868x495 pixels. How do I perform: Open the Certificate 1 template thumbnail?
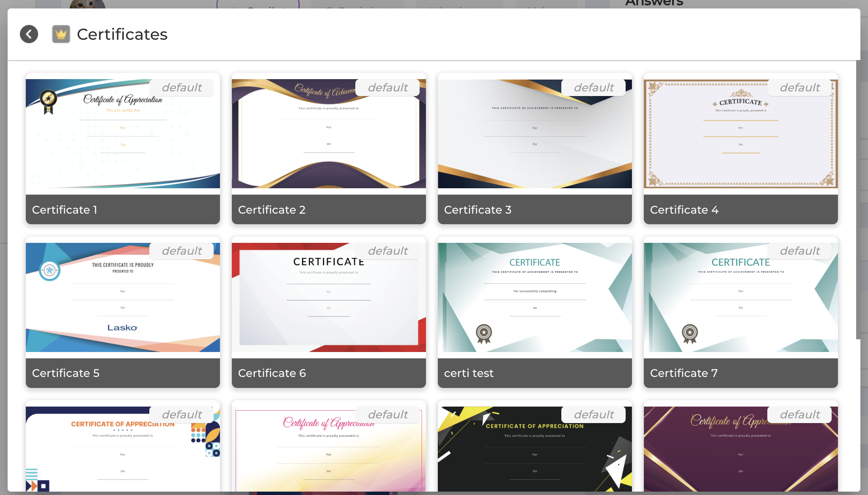click(x=123, y=134)
